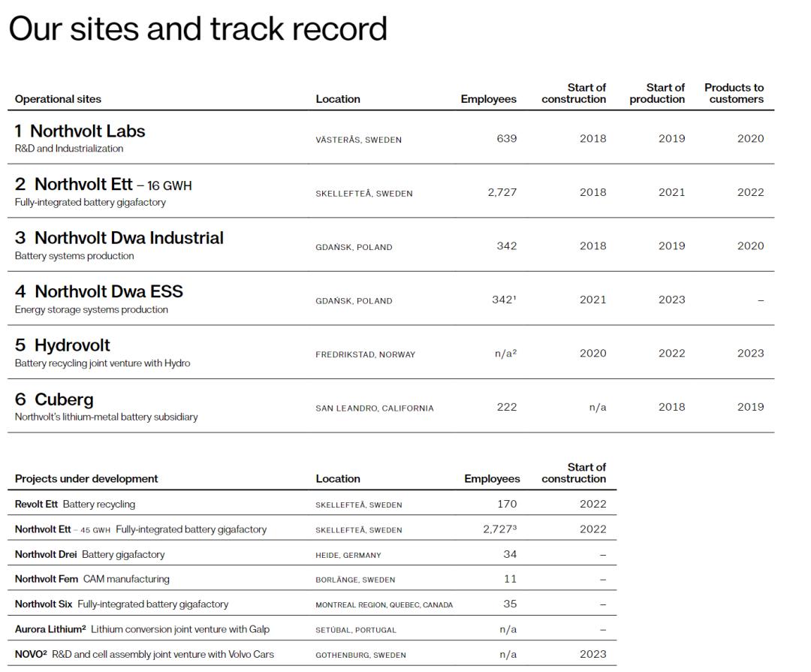Click the "Northvolt Fem CAM manufacturing" project label

[92, 580]
